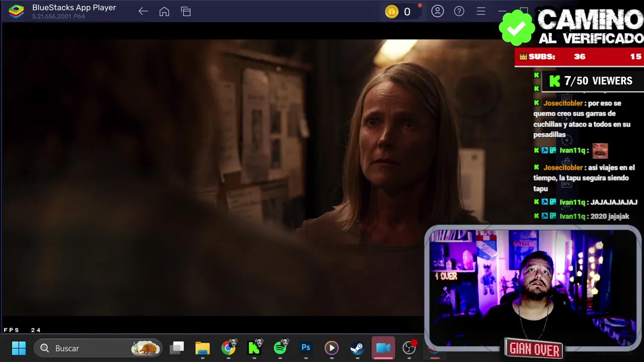Image resolution: width=644 pixels, height=362 pixels.
Task: Open the BlueStacks hamburger menu
Action: click(x=481, y=11)
